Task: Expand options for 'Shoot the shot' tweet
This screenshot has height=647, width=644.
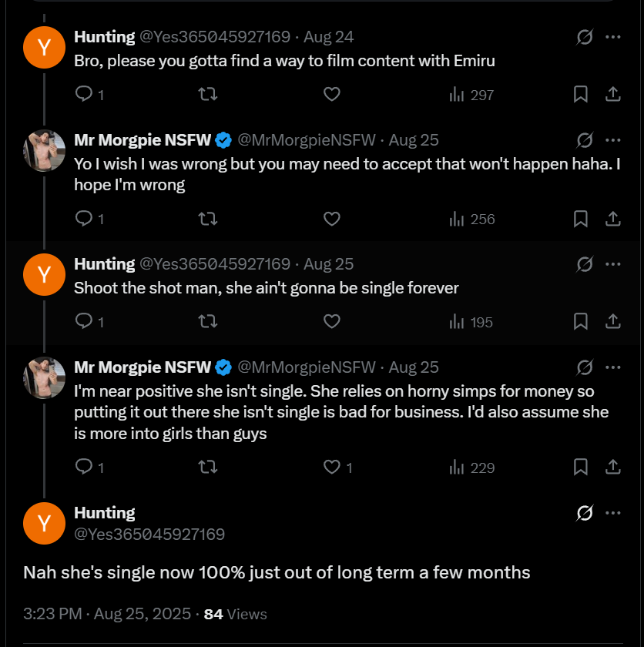Action: 613,264
